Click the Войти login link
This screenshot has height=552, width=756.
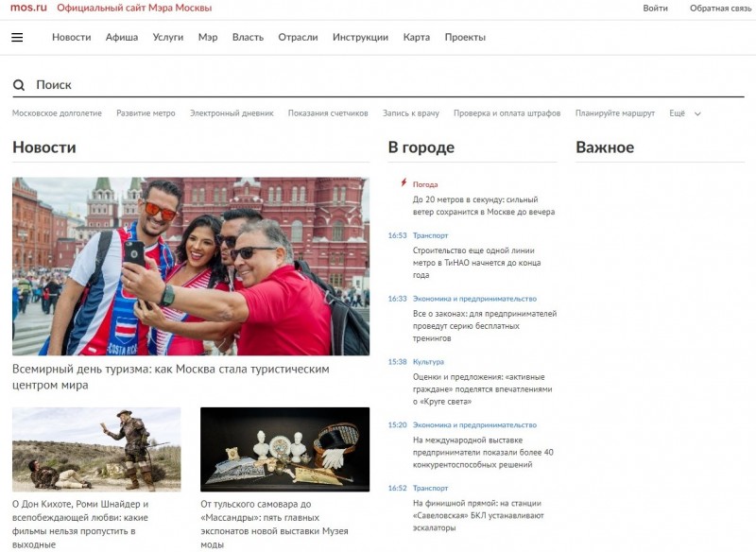[655, 9]
